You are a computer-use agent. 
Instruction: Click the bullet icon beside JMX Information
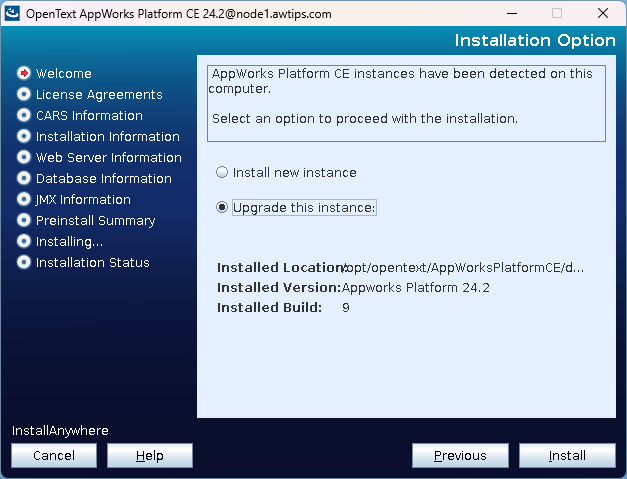[x=24, y=199]
